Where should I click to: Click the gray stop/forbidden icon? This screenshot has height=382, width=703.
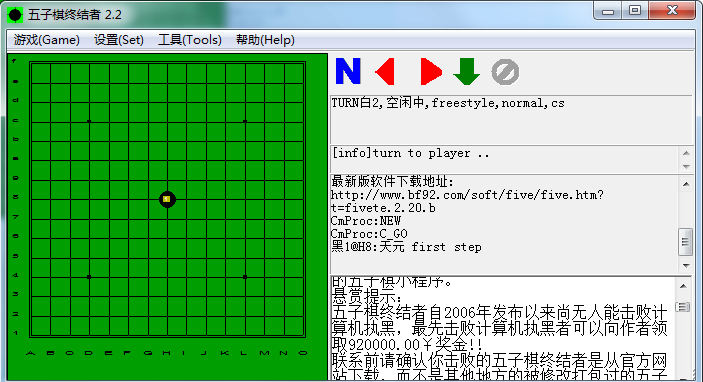(x=505, y=72)
